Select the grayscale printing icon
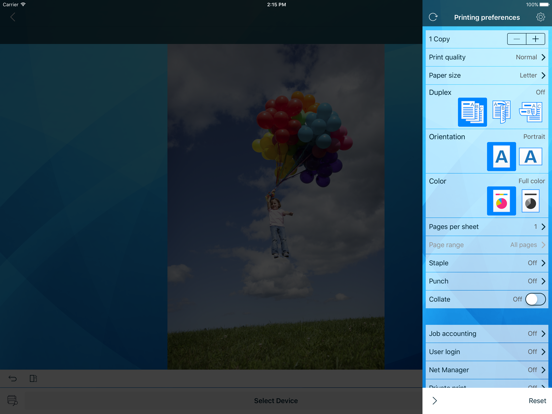This screenshot has height=414, width=552. pyautogui.click(x=531, y=201)
